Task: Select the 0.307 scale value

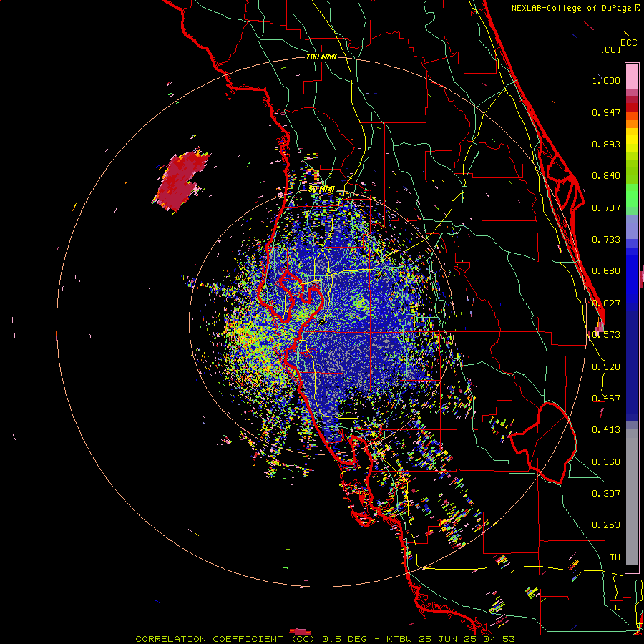Action: tap(606, 493)
